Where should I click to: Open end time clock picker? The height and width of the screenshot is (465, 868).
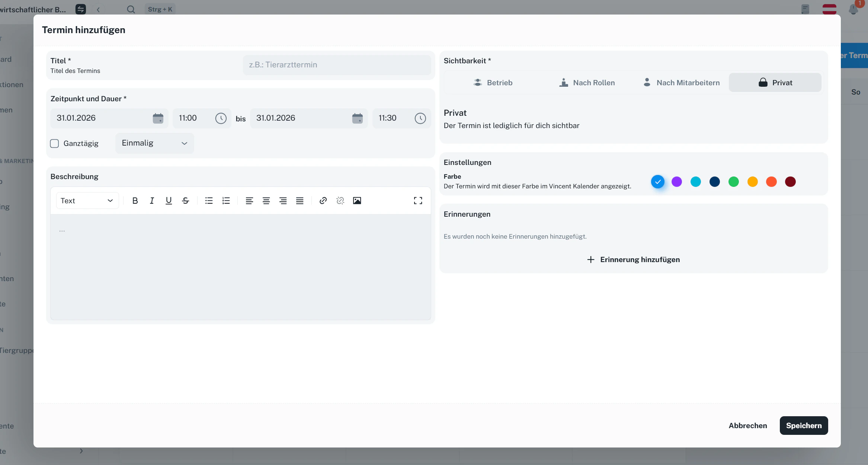tap(420, 118)
